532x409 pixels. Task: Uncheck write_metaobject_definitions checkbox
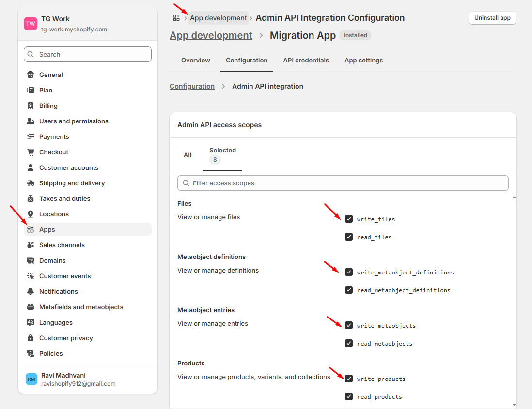point(349,272)
